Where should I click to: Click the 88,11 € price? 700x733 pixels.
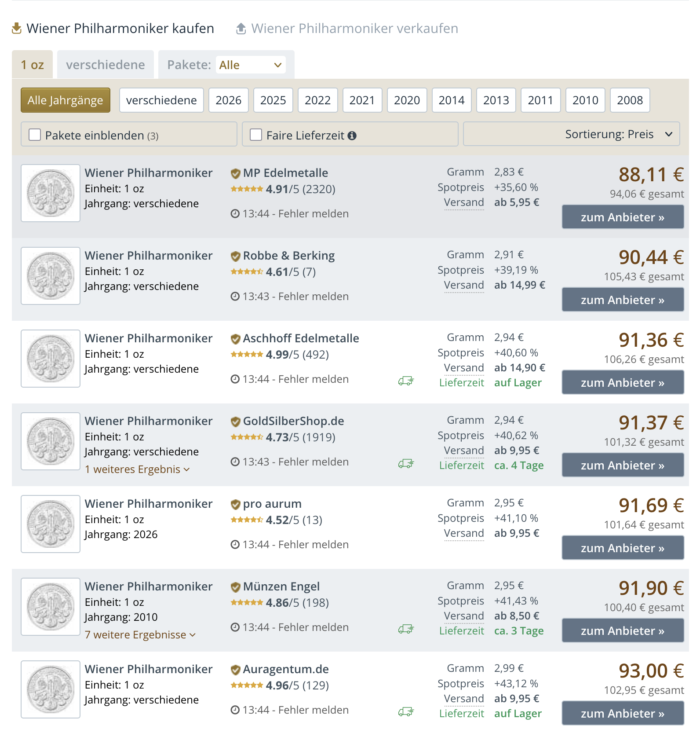click(651, 175)
